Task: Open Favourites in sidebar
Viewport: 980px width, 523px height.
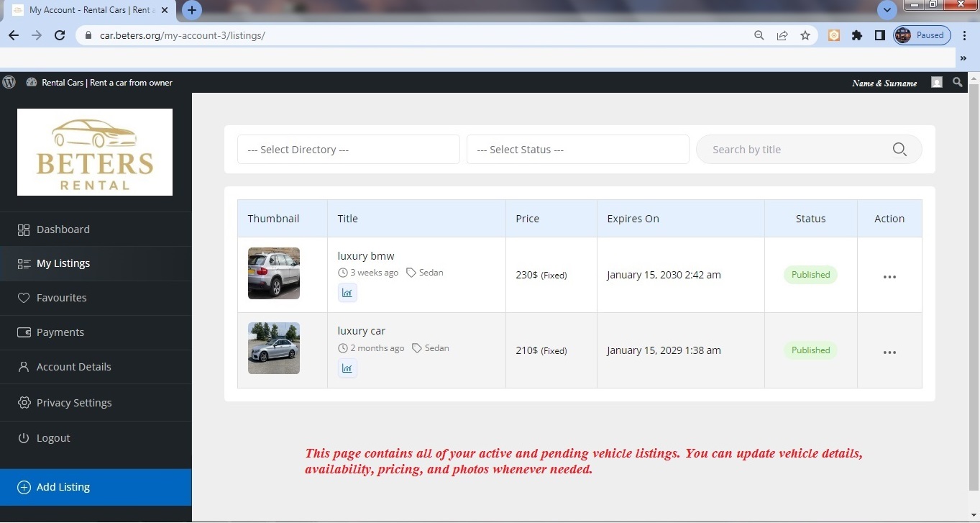Action: 96,298
